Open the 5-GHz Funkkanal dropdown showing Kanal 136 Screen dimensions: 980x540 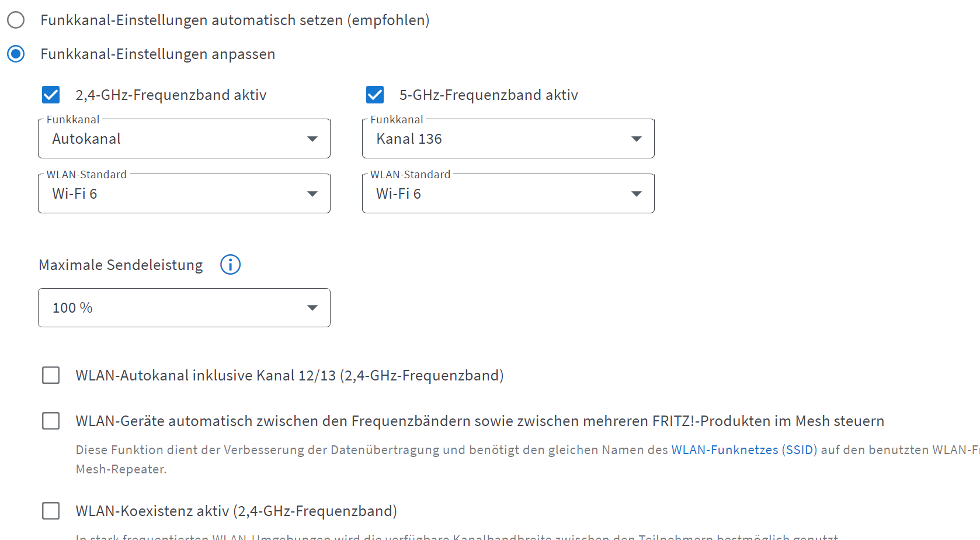point(508,139)
